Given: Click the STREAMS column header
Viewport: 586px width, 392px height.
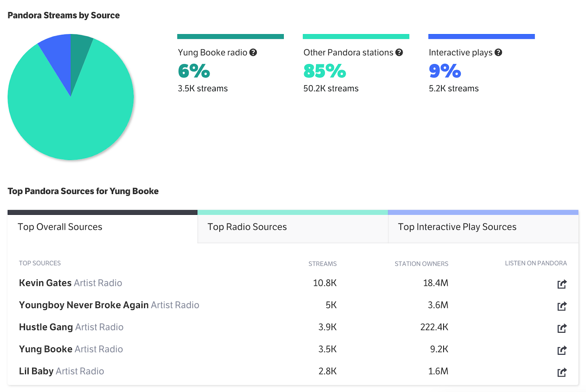Looking at the screenshot, I should coord(322,264).
